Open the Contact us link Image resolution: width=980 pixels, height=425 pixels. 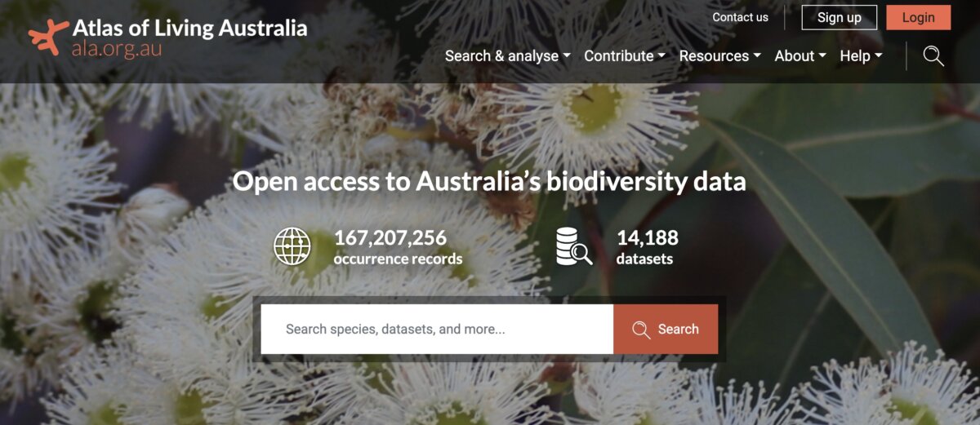[x=740, y=17]
